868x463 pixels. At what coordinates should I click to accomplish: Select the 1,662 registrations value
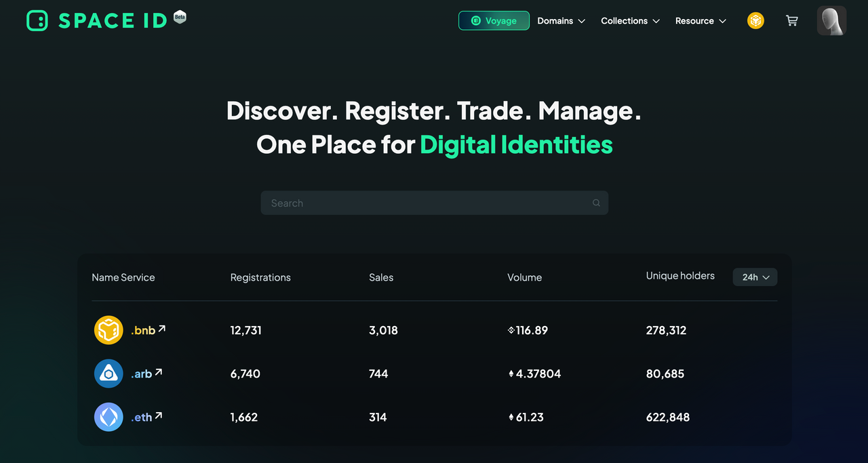[244, 417]
